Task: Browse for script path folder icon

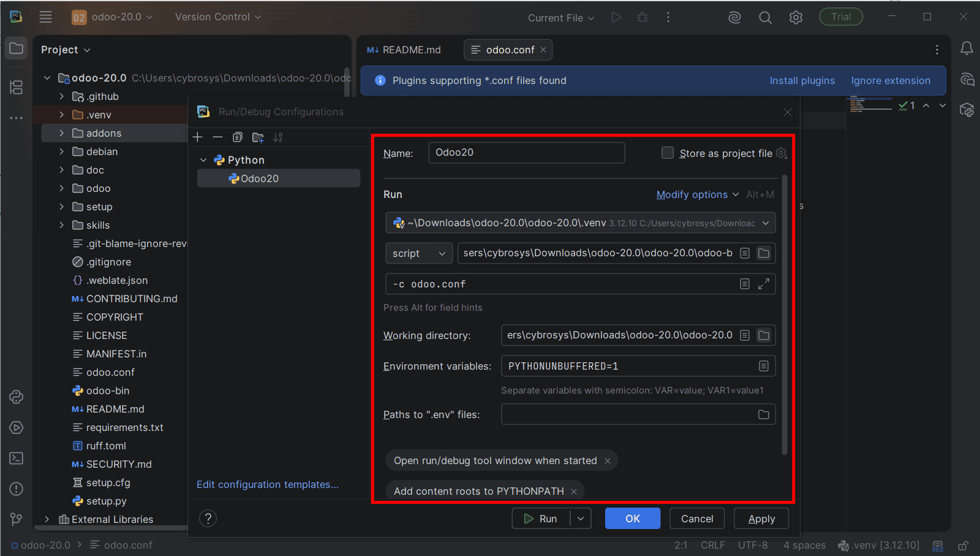Action: tap(764, 253)
